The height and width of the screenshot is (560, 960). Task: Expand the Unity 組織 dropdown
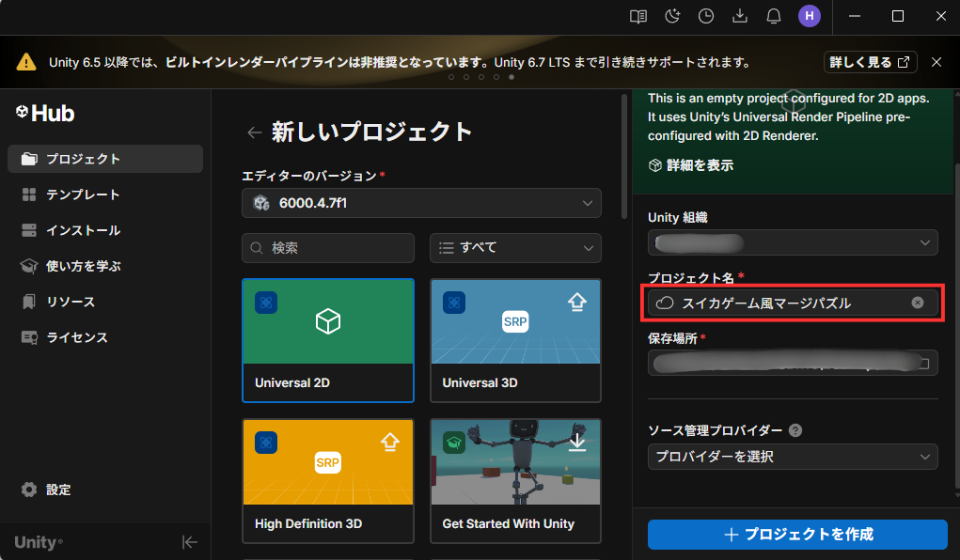(793, 242)
